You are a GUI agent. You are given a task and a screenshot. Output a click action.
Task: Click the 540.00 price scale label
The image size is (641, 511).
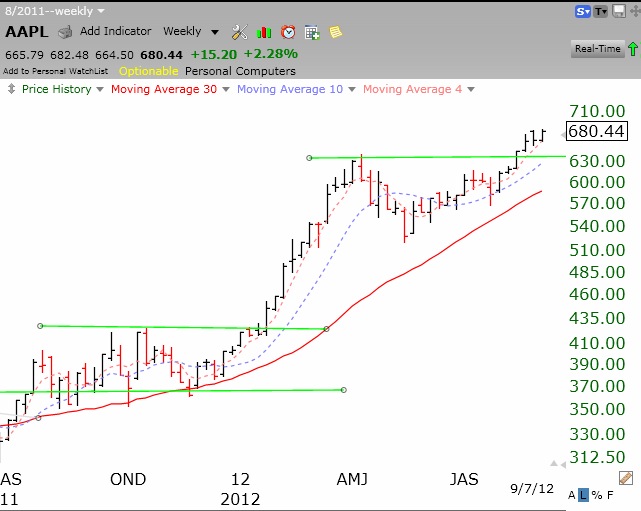(597, 226)
